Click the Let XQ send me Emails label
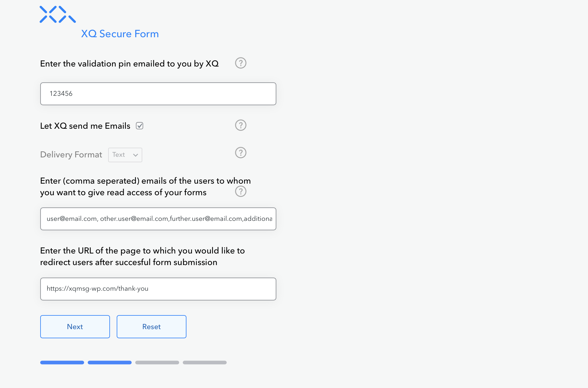The image size is (588, 388). [85, 126]
